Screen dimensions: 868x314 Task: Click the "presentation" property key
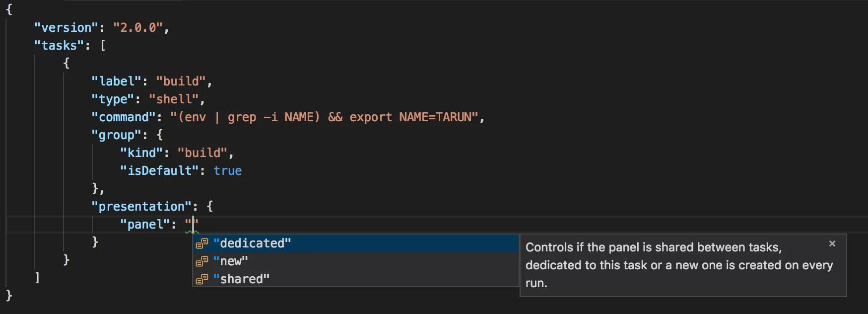pos(141,207)
